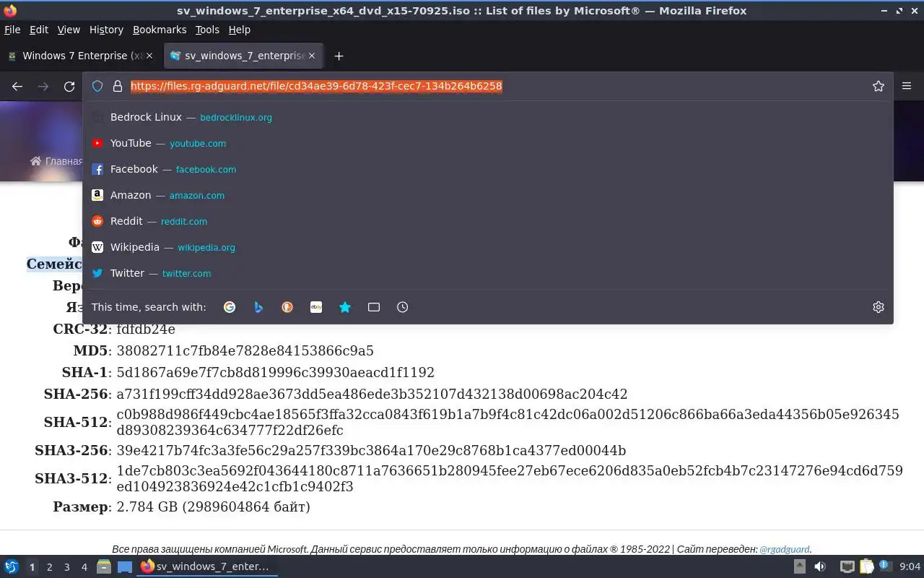Open the network tray icon

pos(847,566)
